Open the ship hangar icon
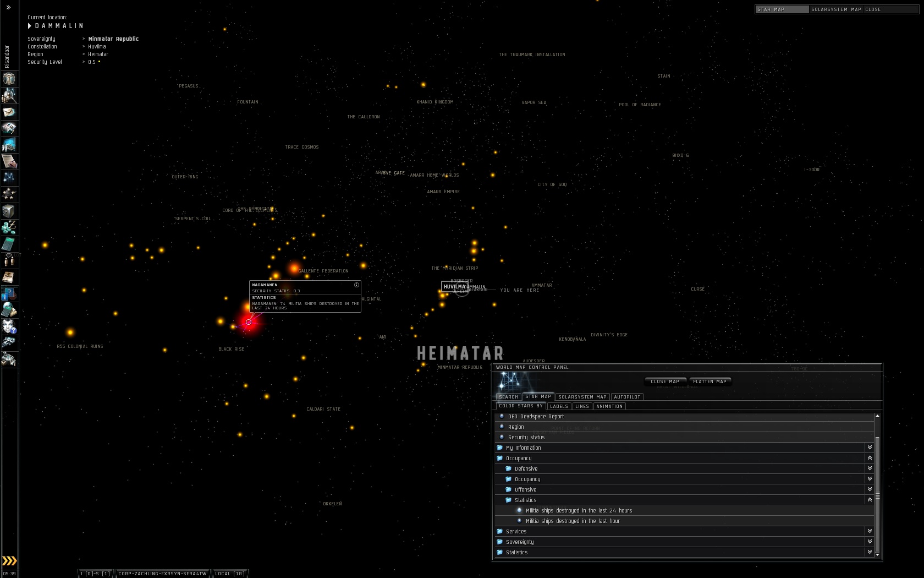924x578 pixels. [x=9, y=342]
